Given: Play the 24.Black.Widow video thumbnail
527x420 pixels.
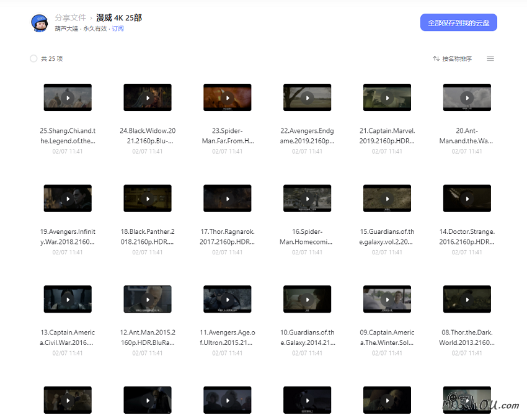Looking at the screenshot, I should (x=148, y=97).
